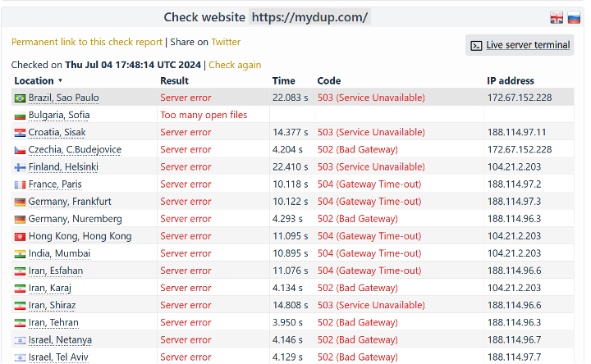This screenshot has height=364, width=591.
Task: Open the Czechia, C.Budejovice location
Action: point(75,150)
